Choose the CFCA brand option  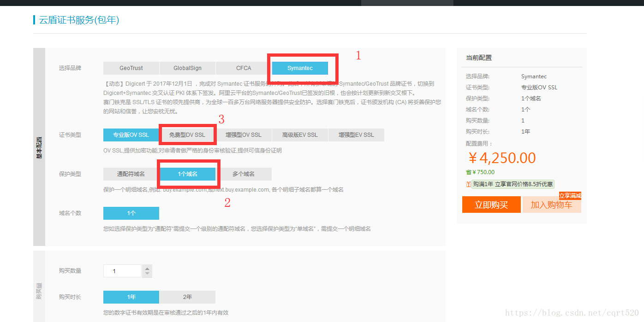point(244,68)
